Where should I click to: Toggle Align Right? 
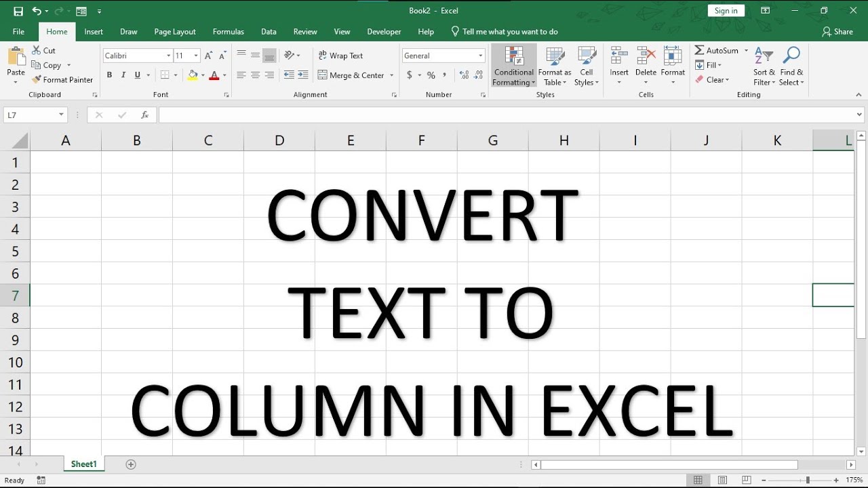tap(269, 75)
